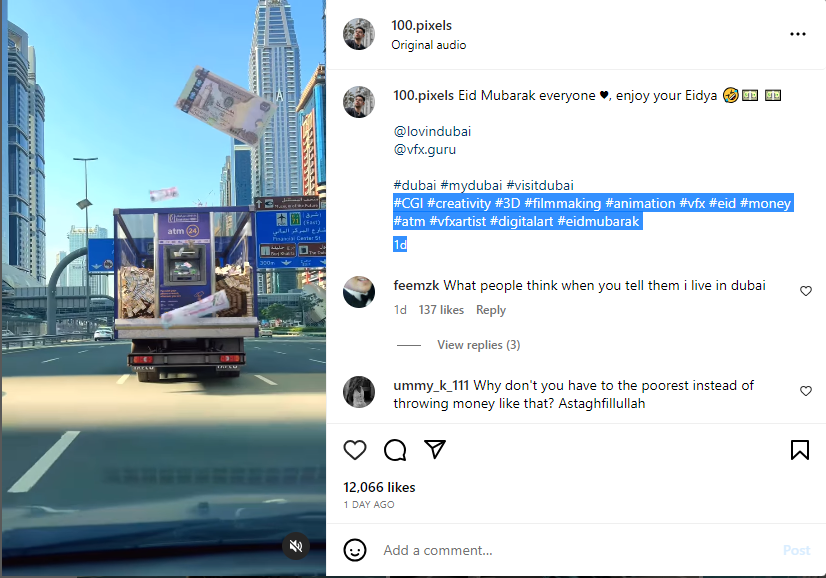Like ummy_k_111's comment

[x=805, y=391]
